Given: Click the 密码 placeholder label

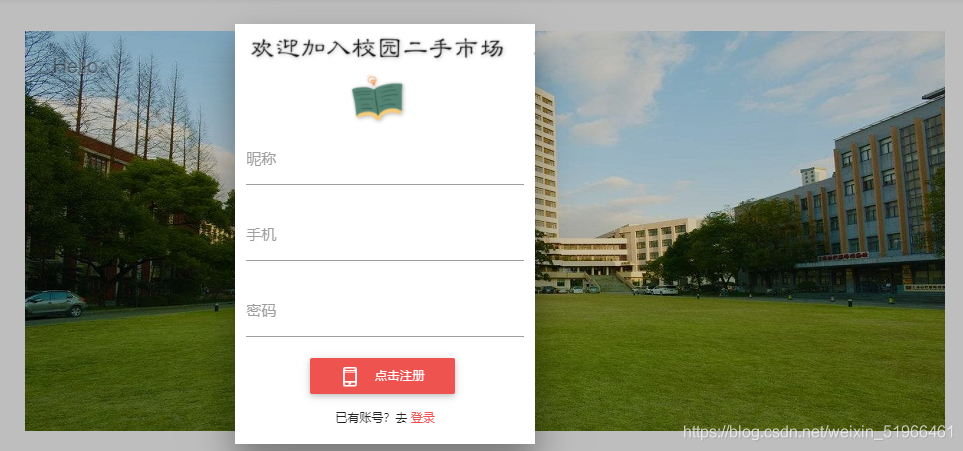Looking at the screenshot, I should tap(261, 312).
